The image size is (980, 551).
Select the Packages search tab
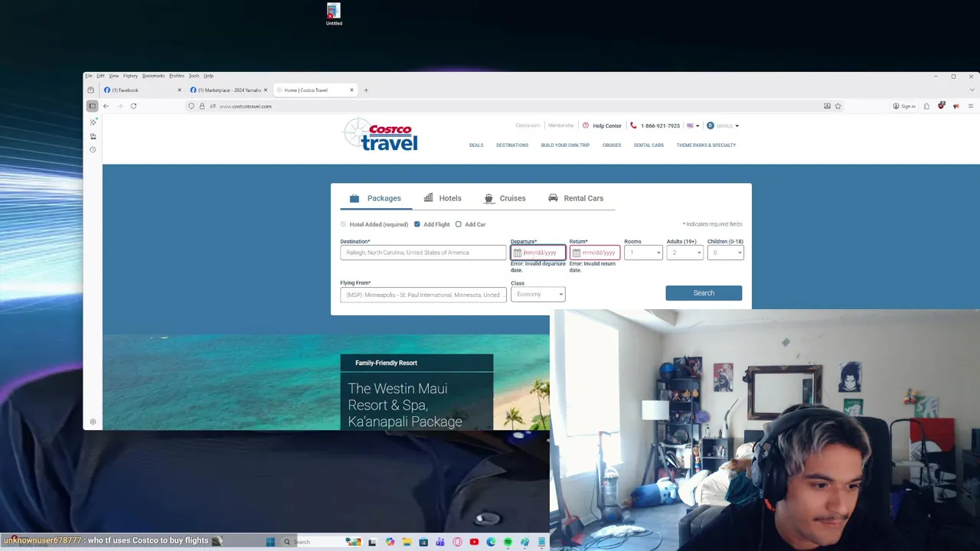[376, 198]
